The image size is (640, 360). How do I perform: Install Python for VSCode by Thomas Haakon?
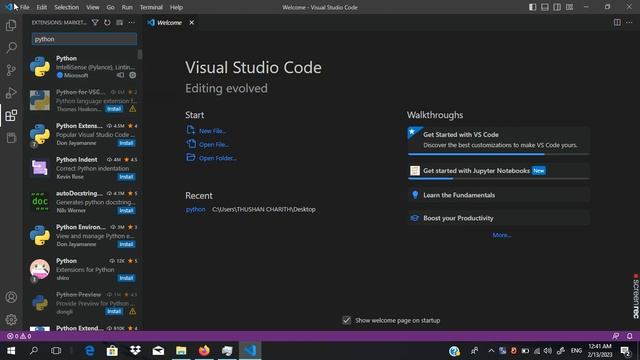pos(114,109)
